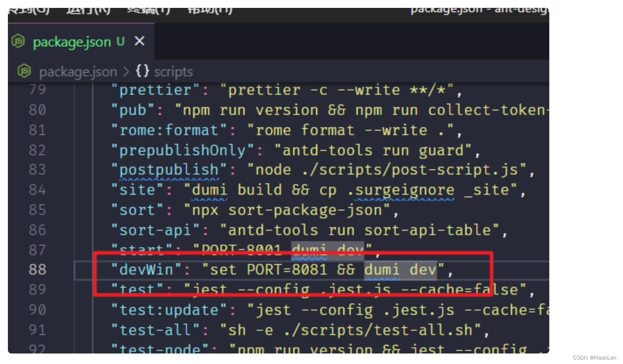The height and width of the screenshot is (364, 623).
Task: Click line number 82 in the gutter
Action: point(37,150)
